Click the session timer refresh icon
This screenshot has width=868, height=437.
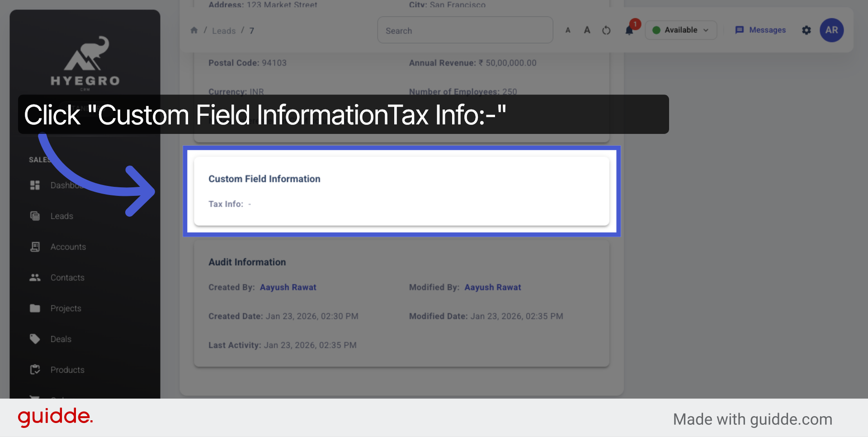click(606, 30)
